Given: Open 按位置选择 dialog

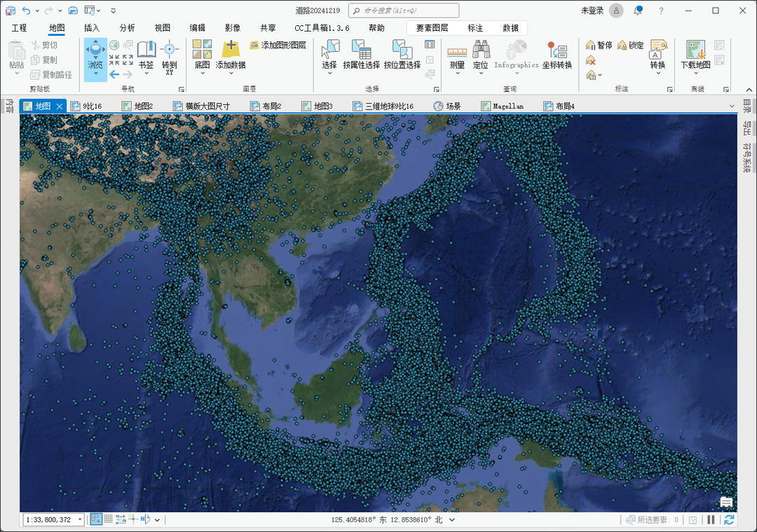Looking at the screenshot, I should pos(402,54).
